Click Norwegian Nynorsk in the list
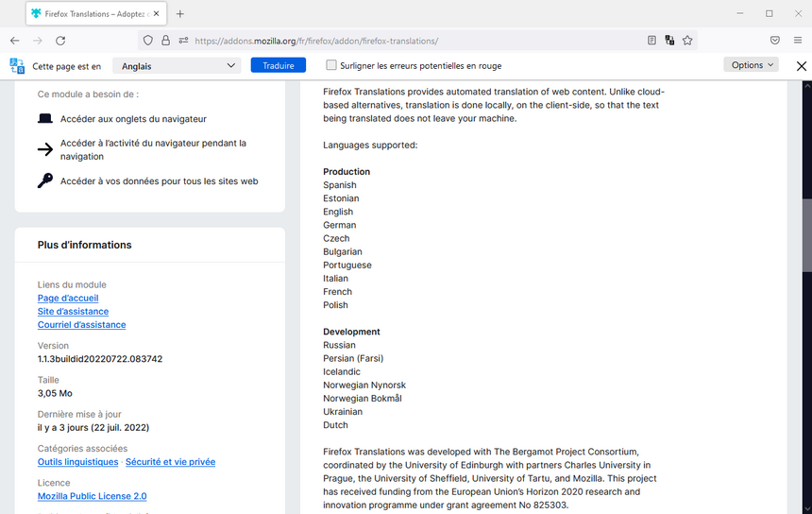This screenshot has width=812, height=514. coord(364,385)
